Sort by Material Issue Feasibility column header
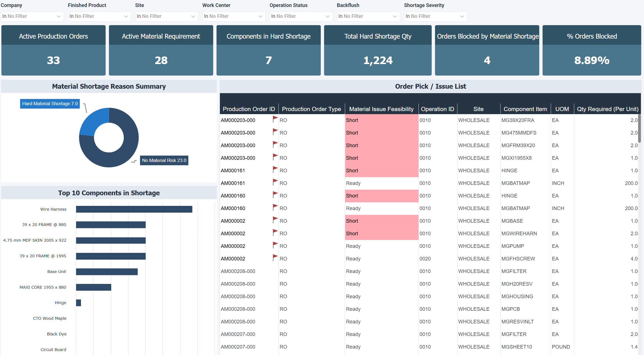This screenshot has height=355, width=644. 381,109
